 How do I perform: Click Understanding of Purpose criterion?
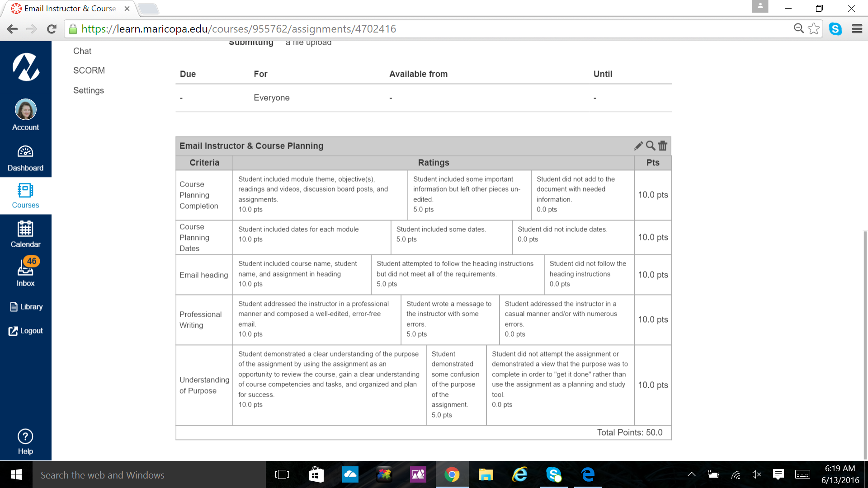[204, 385]
